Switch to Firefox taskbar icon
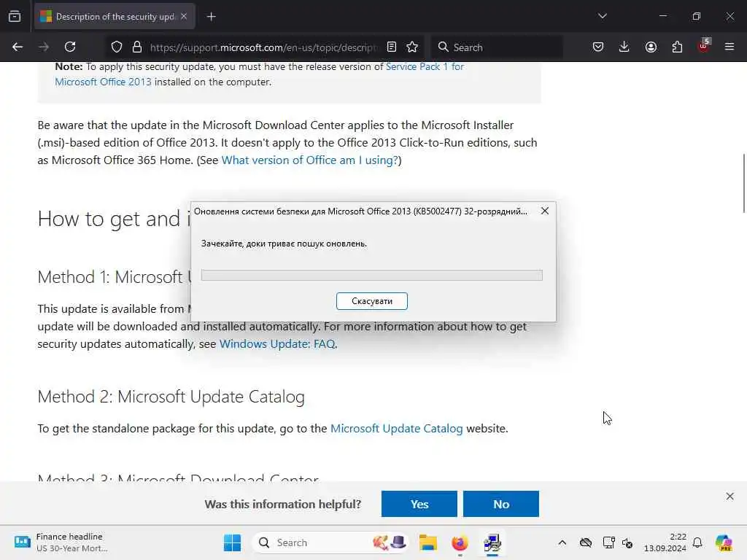Viewport: 747px width, 560px height. (x=460, y=542)
